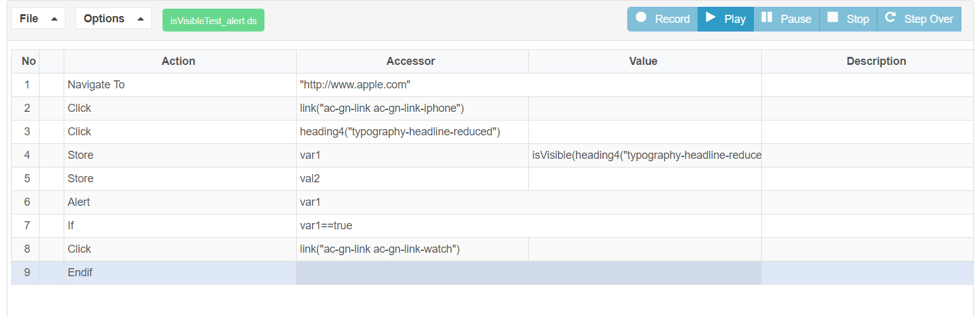Select the isVisibleTest_alert.ds file tab

click(x=213, y=20)
